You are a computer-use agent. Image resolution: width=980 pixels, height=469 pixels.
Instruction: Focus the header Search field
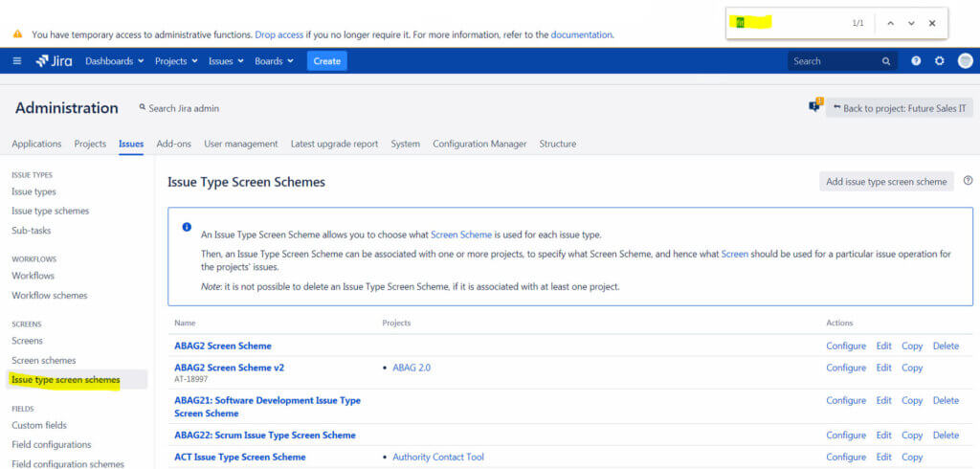(x=842, y=61)
